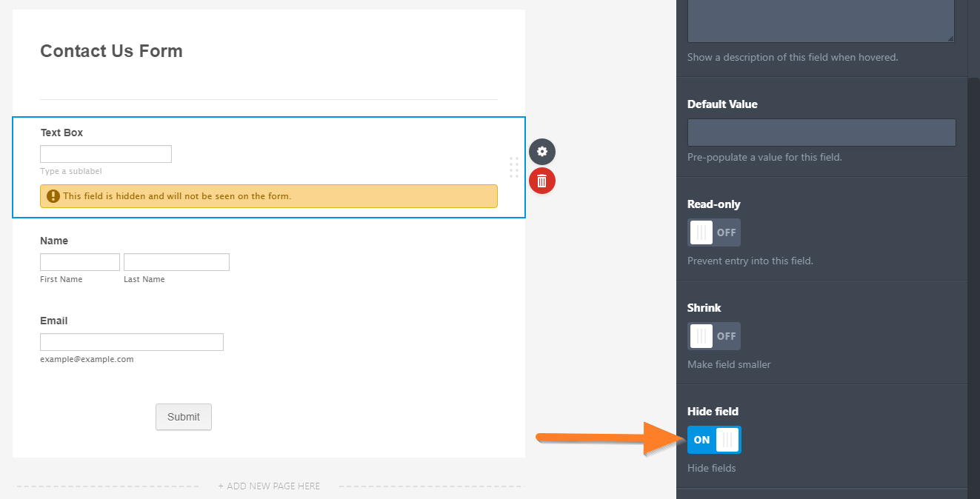Click the warning icon in the hidden field notice
Image resolution: width=980 pixels, height=499 pixels.
[53, 196]
